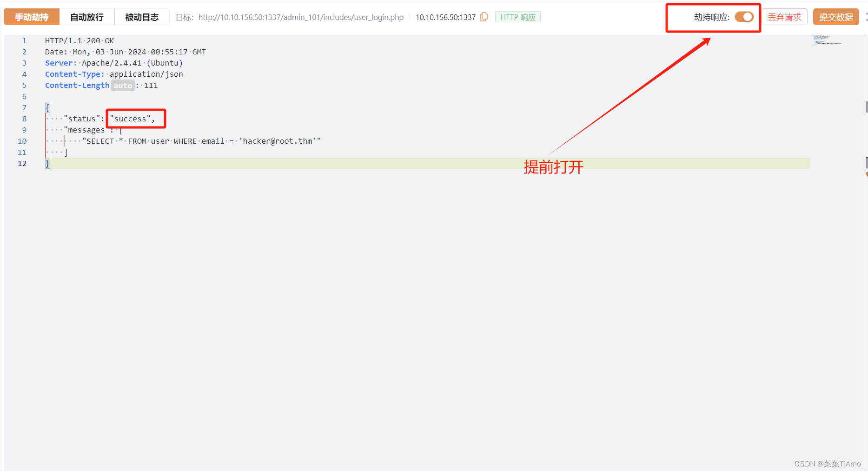The width and height of the screenshot is (868, 472).
Task: Open the 被动日志 tab
Action: click(142, 17)
